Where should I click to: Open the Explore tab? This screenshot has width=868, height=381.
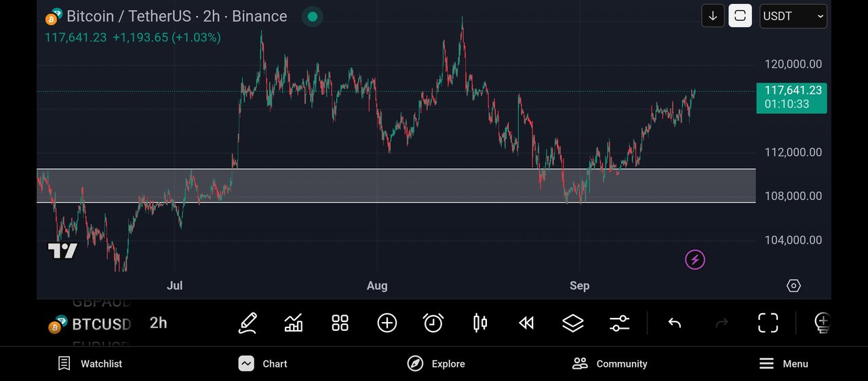click(x=436, y=363)
